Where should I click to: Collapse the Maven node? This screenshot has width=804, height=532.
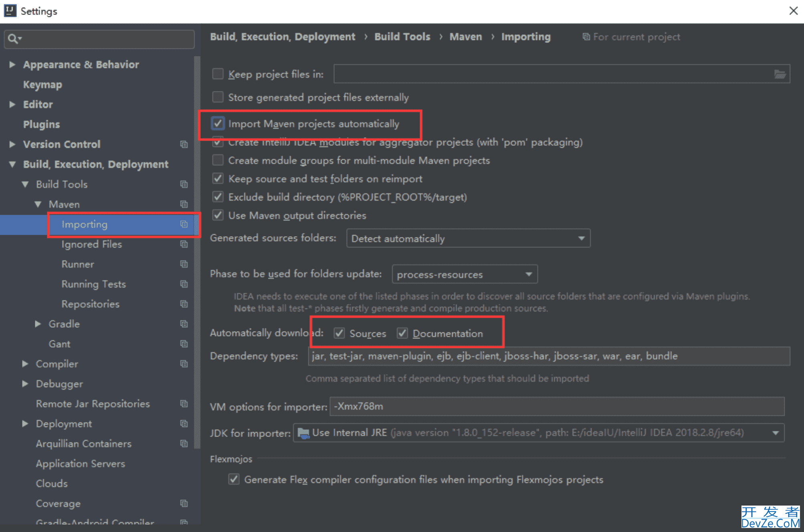38,204
